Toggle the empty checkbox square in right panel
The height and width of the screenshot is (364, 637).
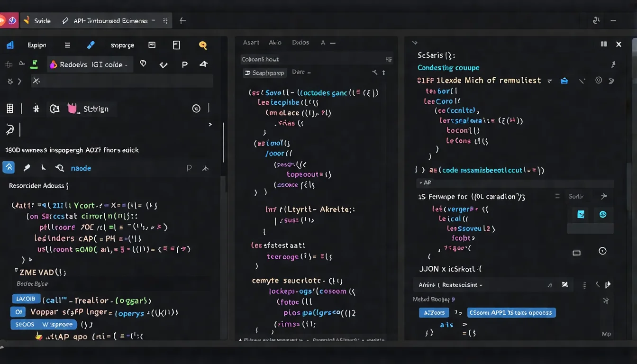[x=576, y=253]
